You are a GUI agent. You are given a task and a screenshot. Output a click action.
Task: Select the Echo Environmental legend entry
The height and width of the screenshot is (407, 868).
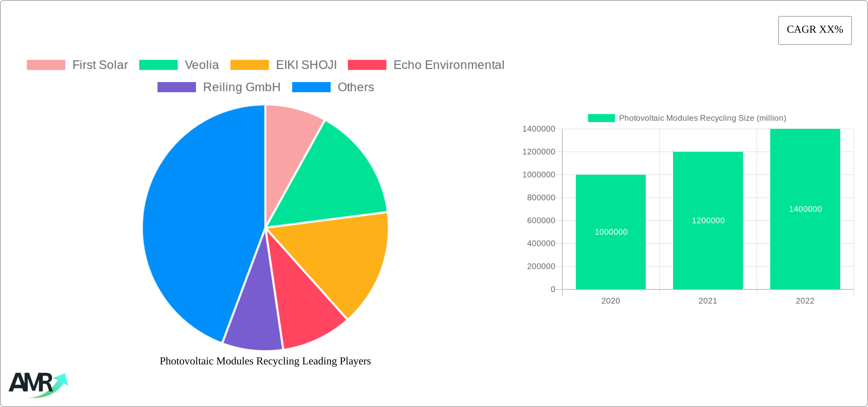coord(448,65)
